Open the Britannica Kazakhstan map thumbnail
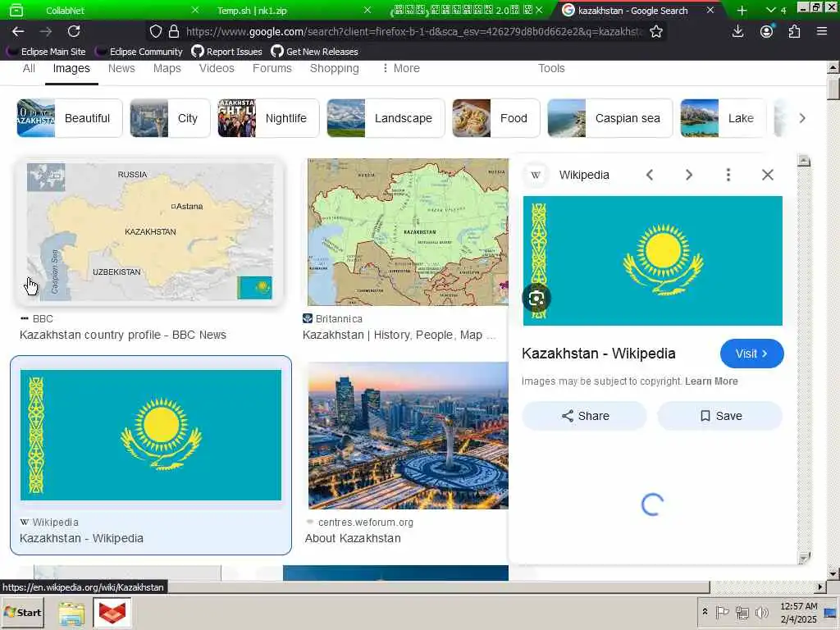The width and height of the screenshot is (840, 630). point(409,232)
